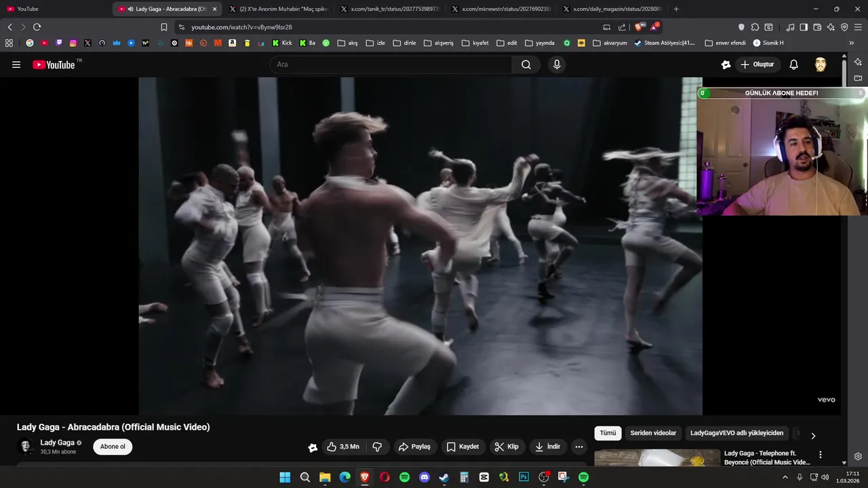Switch to the first YouTube tab
868x488 pixels.
pyautogui.click(x=56, y=9)
